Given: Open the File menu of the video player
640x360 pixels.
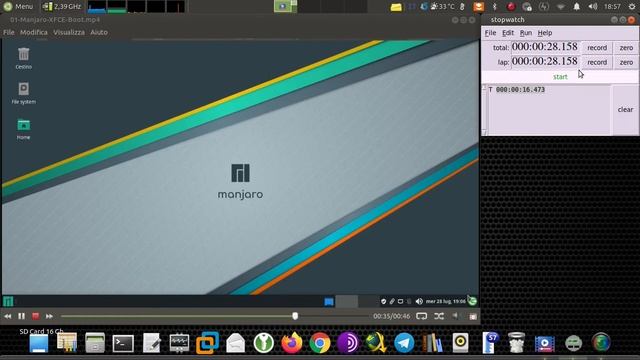Looking at the screenshot, I should (9, 32).
